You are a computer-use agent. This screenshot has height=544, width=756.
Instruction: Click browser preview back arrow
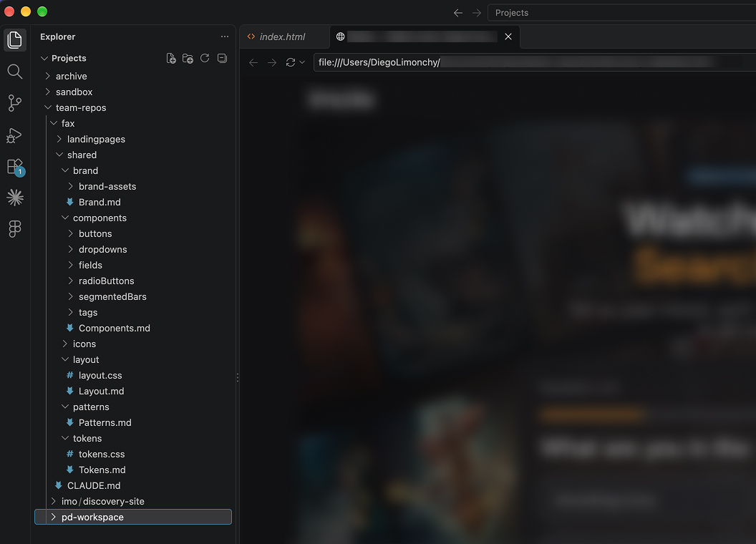253,63
